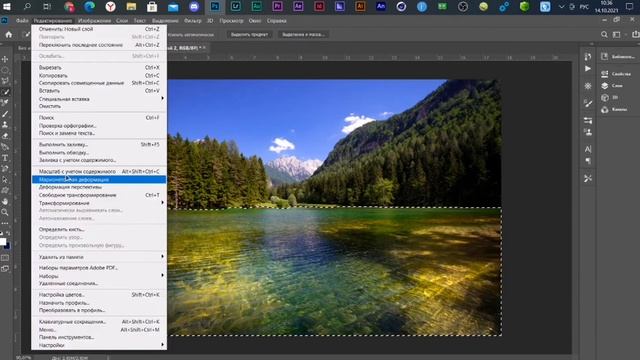640x360 pixels.
Task: Open the Character panel icon
Action: coord(588,149)
